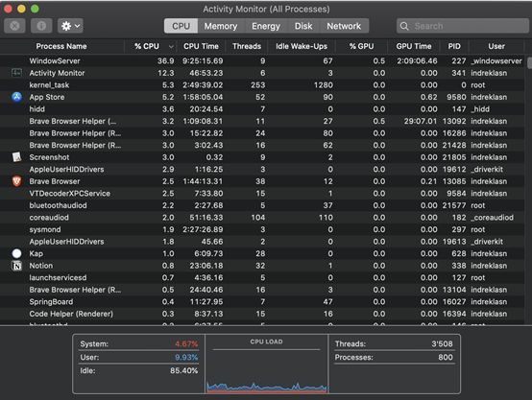The height and width of the screenshot is (400, 532).
Task: Switch to the Network tab
Action: click(x=344, y=26)
